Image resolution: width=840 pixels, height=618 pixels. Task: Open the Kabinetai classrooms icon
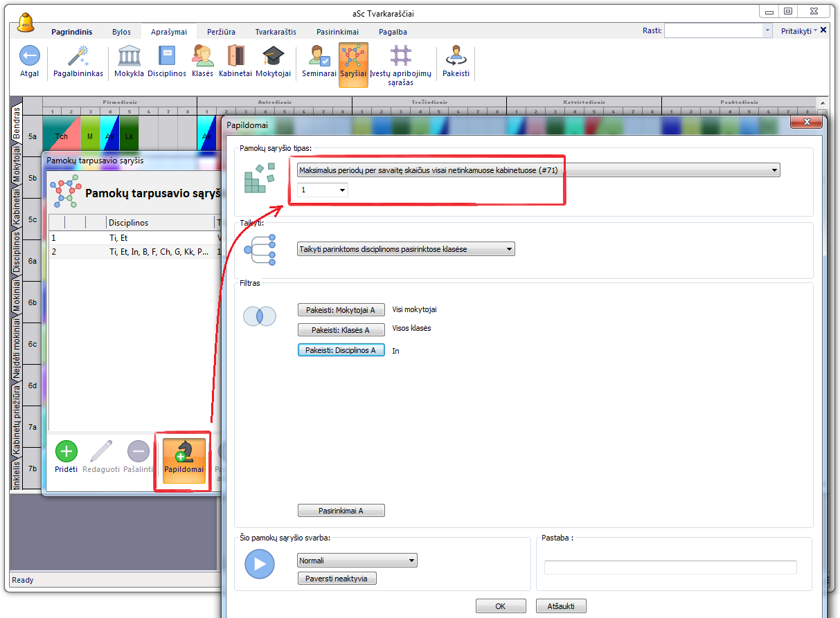coord(235,57)
